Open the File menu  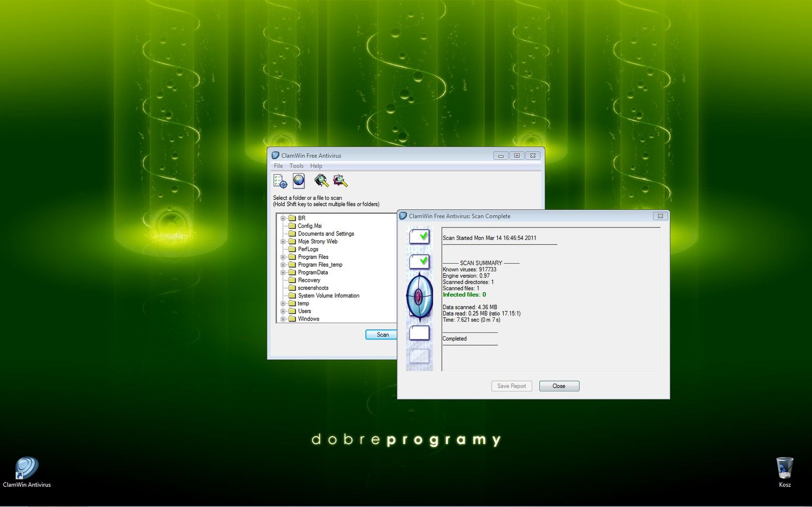pyautogui.click(x=278, y=166)
